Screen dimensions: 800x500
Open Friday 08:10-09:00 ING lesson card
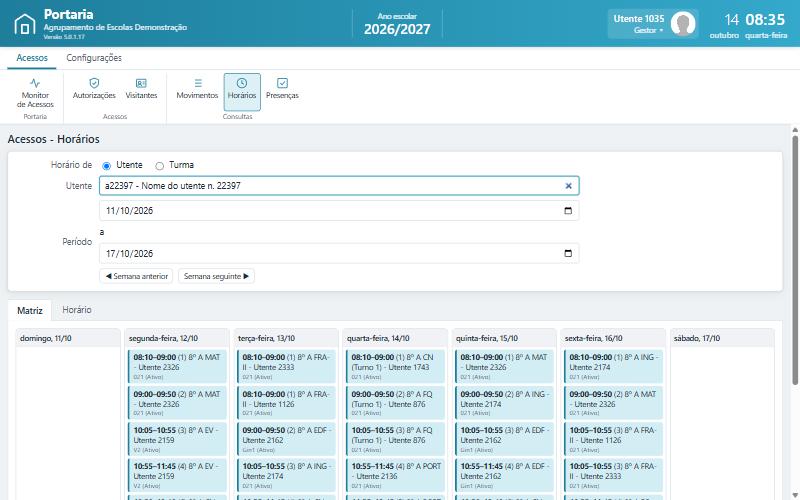click(x=613, y=366)
